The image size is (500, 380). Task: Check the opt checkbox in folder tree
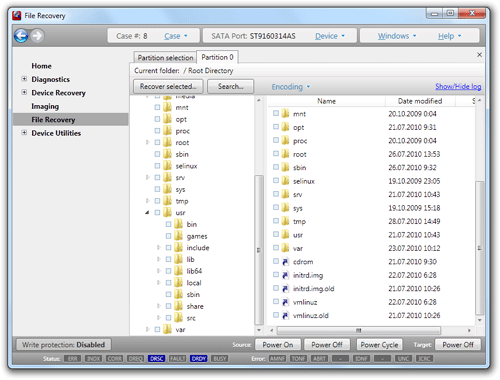click(157, 119)
